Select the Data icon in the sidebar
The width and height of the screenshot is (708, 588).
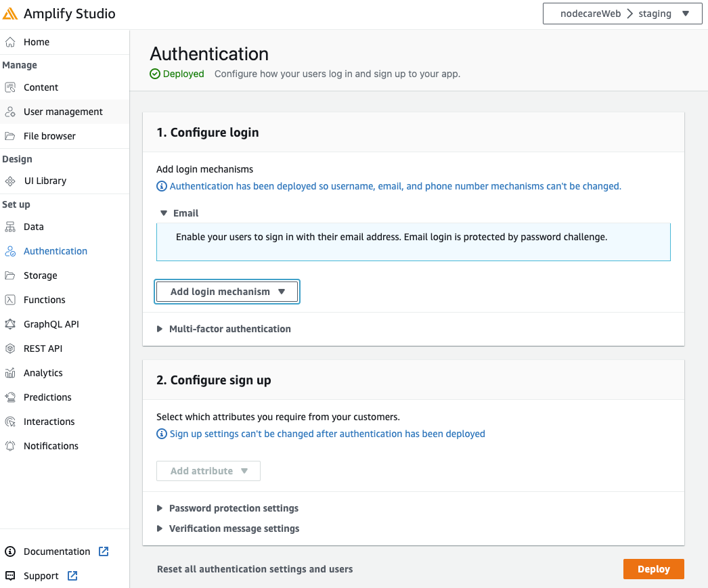point(11,226)
